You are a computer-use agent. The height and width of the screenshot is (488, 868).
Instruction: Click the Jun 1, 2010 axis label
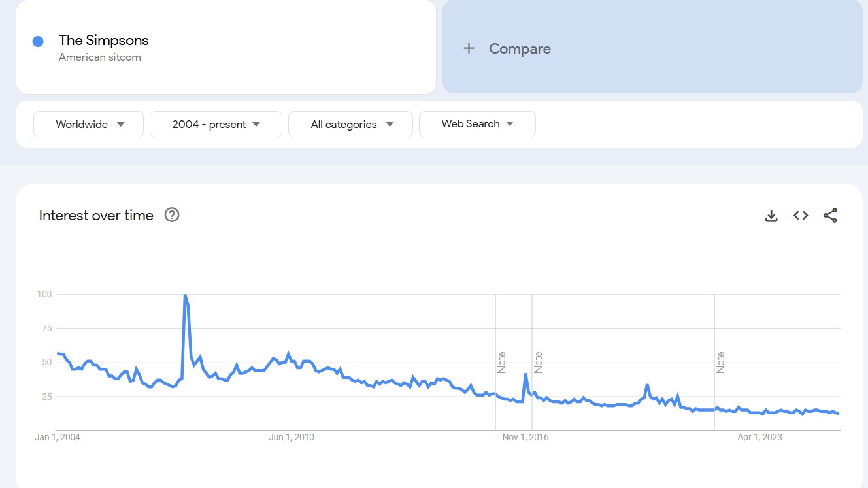pos(292,437)
